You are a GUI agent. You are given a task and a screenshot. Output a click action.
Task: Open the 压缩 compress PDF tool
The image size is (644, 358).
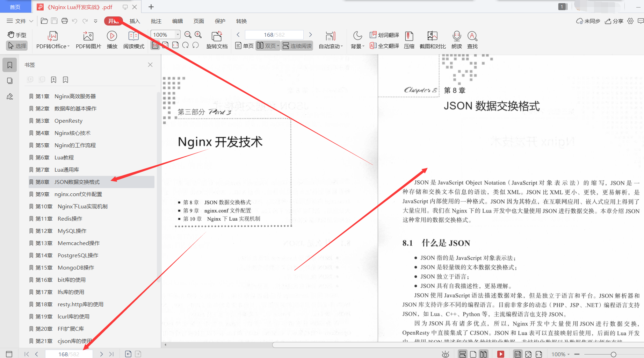tap(409, 40)
